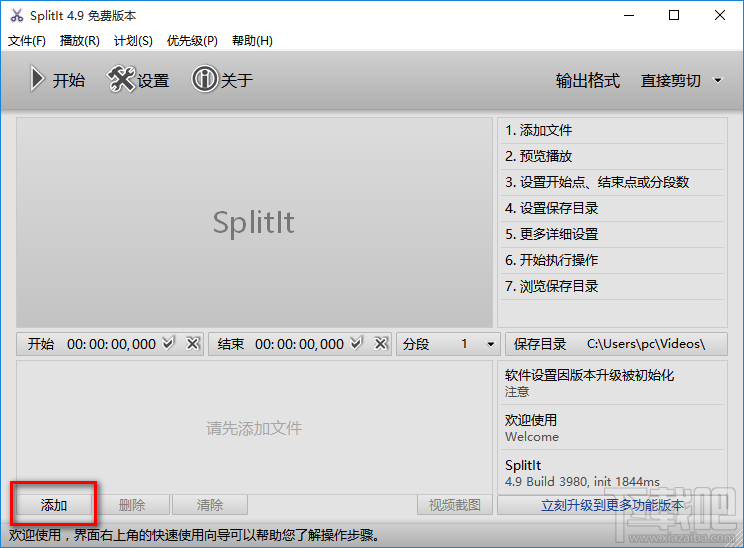This screenshot has height=548, width=744.
Task: Select guide step 5. 更多详细设置
Action: pos(612,234)
